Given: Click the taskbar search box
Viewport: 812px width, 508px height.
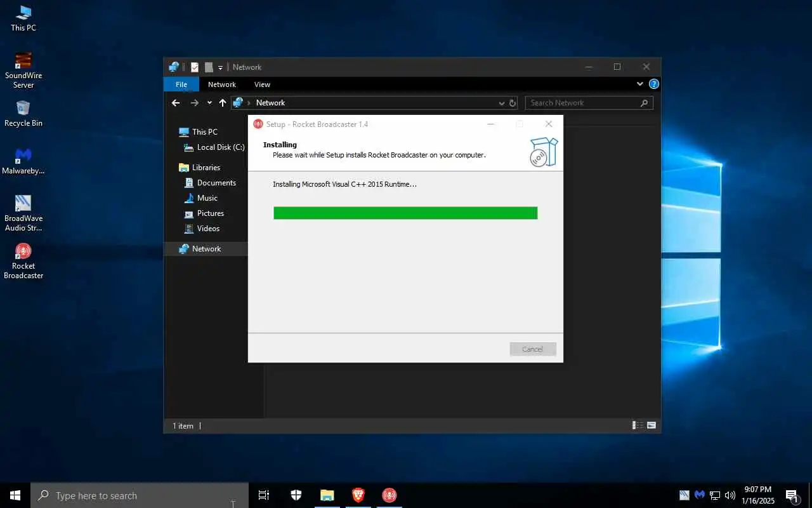Looking at the screenshot, I should [140, 495].
